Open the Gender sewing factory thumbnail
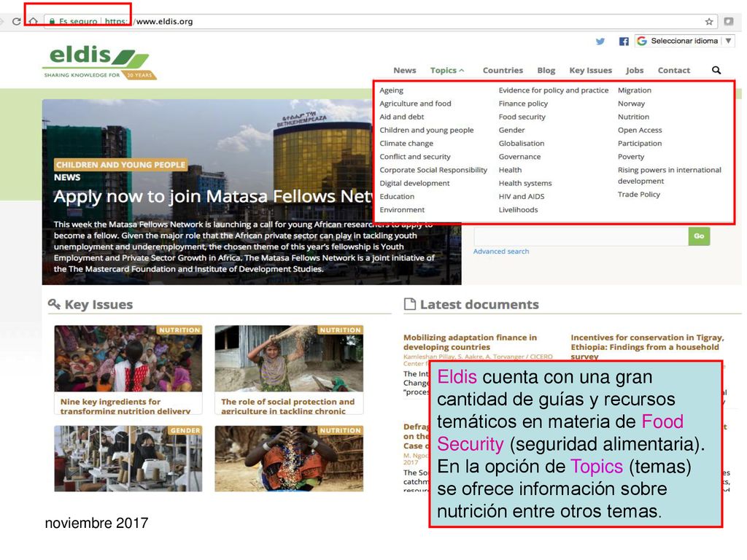The image size is (747, 560). pos(128,459)
